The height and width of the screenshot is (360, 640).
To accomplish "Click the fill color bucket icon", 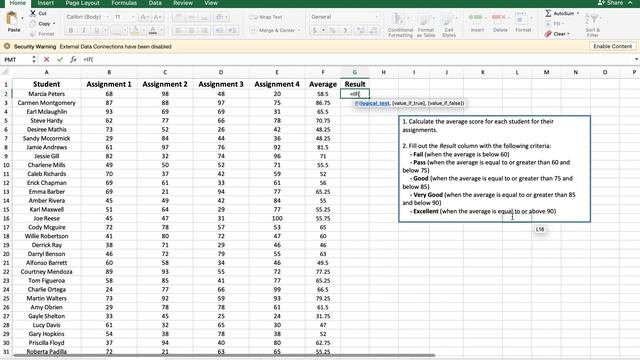I will click(134, 30).
